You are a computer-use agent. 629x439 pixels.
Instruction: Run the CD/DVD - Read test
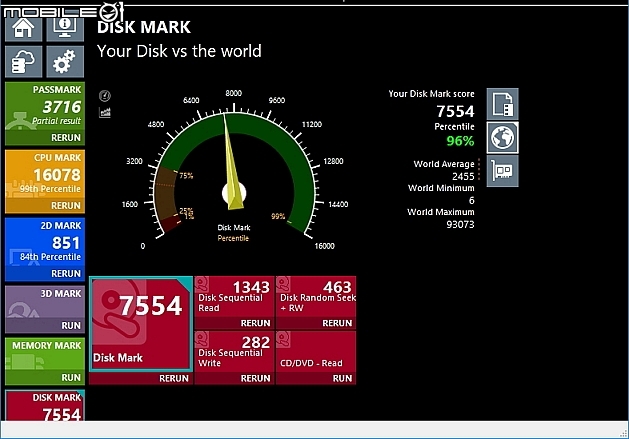pos(342,378)
